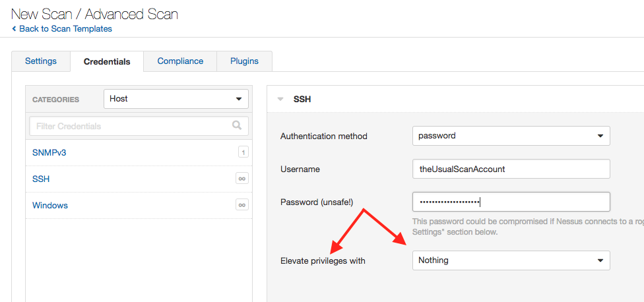This screenshot has width=644, height=302.
Task: Click the SNMPv3 count badge
Action: tap(243, 152)
